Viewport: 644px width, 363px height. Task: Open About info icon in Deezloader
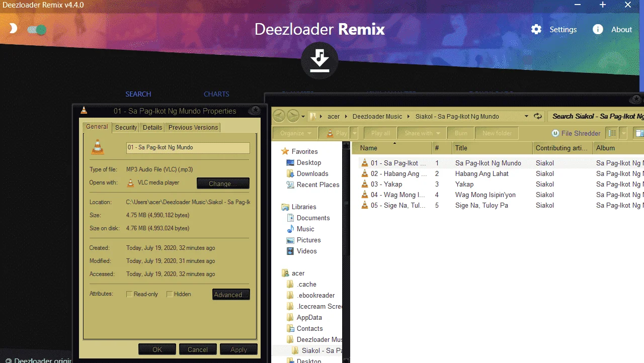coord(598,29)
